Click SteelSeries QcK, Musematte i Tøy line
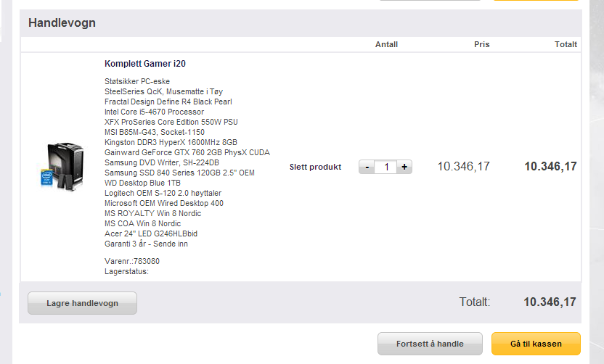This screenshot has height=364, width=604. 164,91
